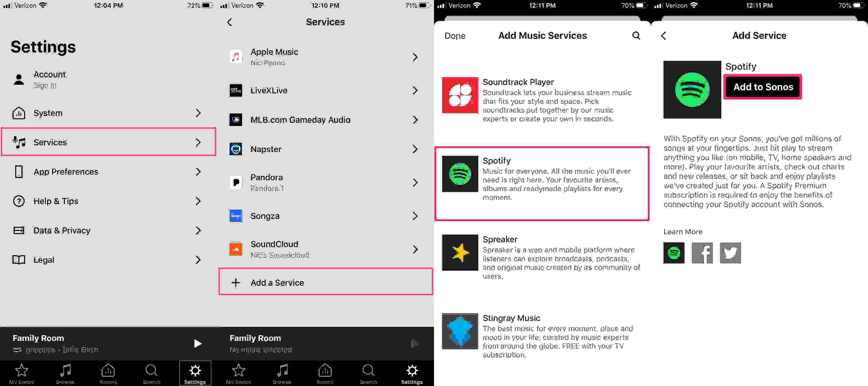Click the Spotify share icon under Learn More

674,252
